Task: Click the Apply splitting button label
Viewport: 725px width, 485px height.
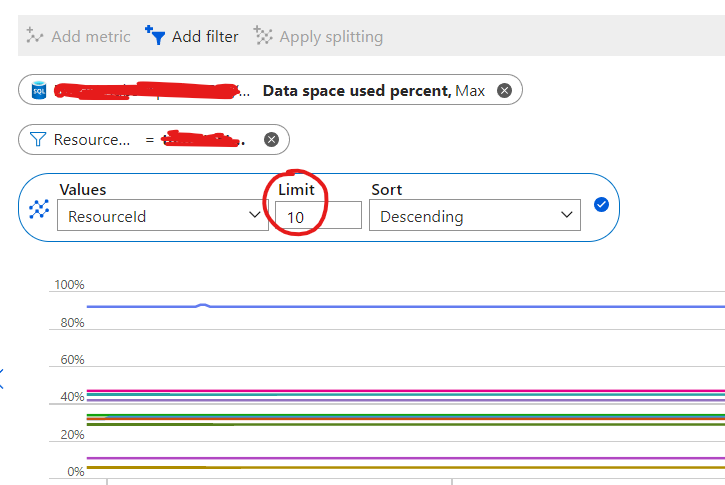Action: click(x=331, y=36)
